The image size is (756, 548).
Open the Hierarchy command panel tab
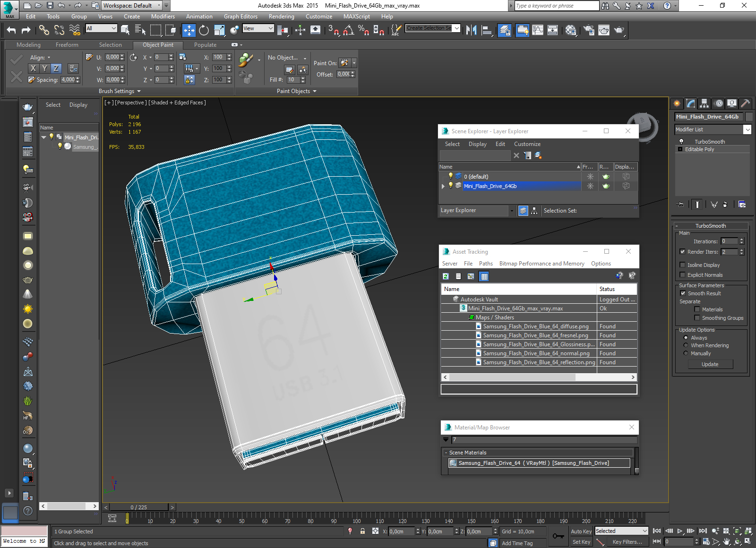(704, 103)
